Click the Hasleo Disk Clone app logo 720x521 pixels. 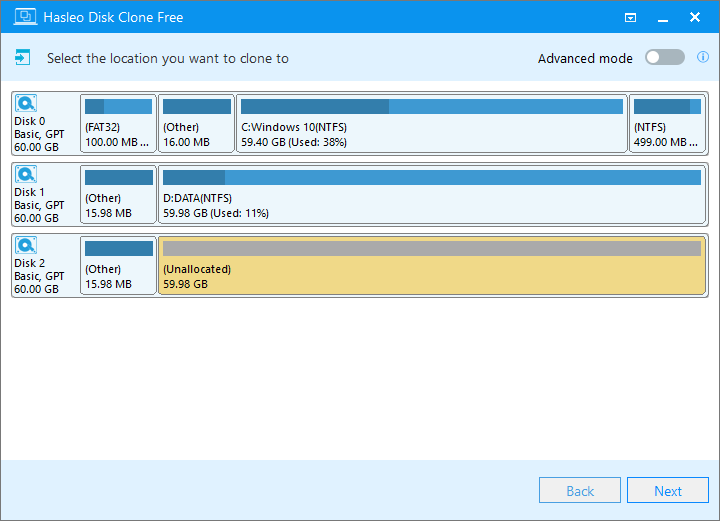pyautogui.click(x=25, y=17)
